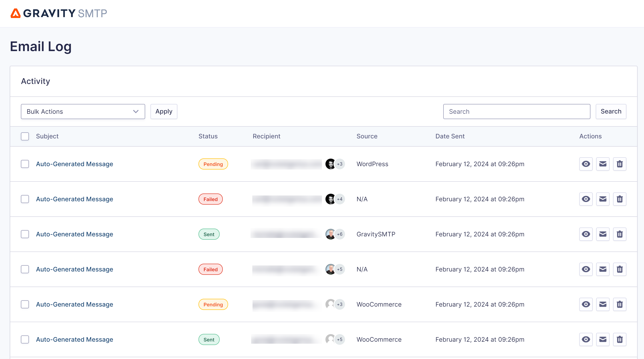The width and height of the screenshot is (644, 359).
Task: Click the Search button
Action: [611, 112]
